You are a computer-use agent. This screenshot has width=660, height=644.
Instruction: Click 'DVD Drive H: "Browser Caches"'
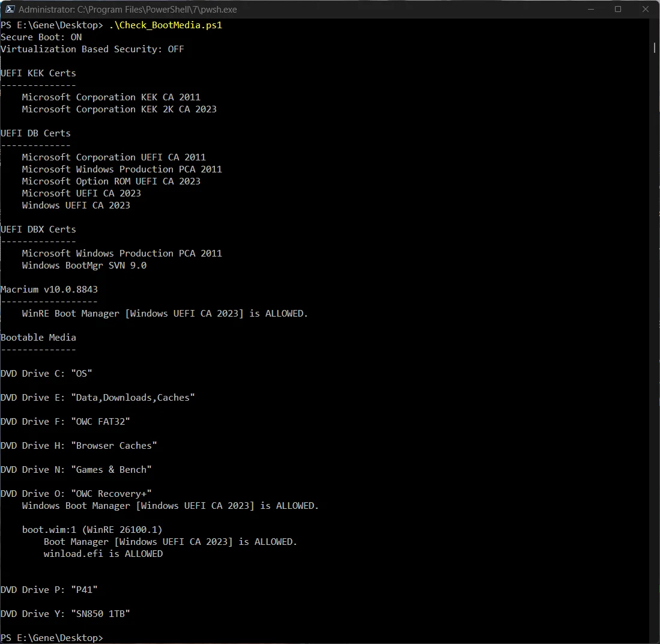coord(79,446)
